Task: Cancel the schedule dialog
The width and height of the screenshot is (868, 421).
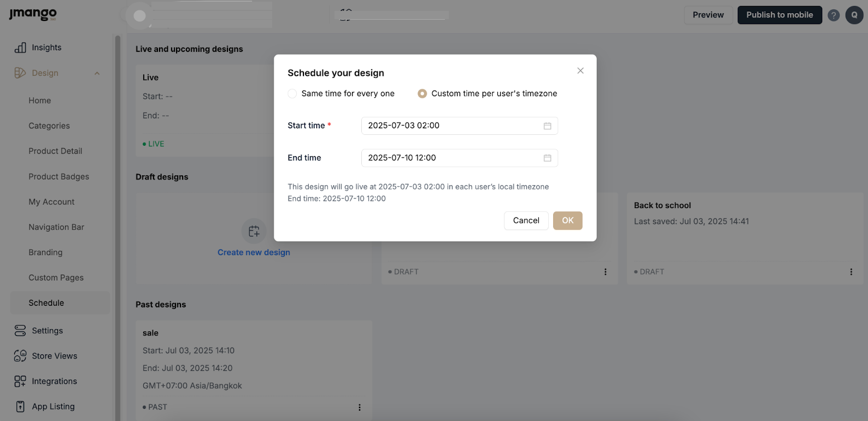Action: click(526, 221)
